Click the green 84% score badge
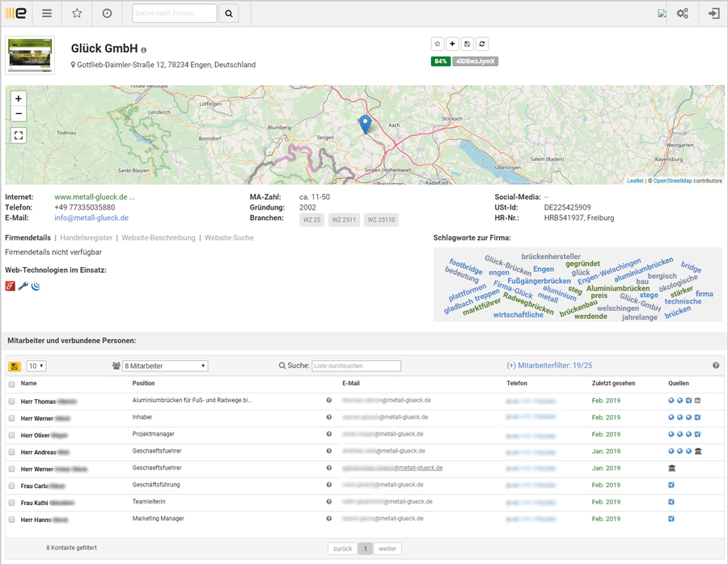Viewport: 728px width, 565px height. click(441, 61)
